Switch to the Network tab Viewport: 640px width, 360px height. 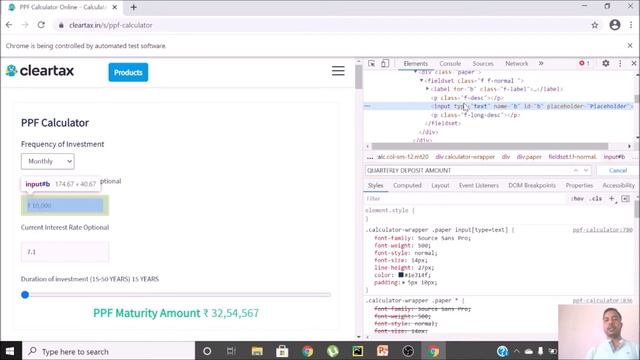point(516,63)
